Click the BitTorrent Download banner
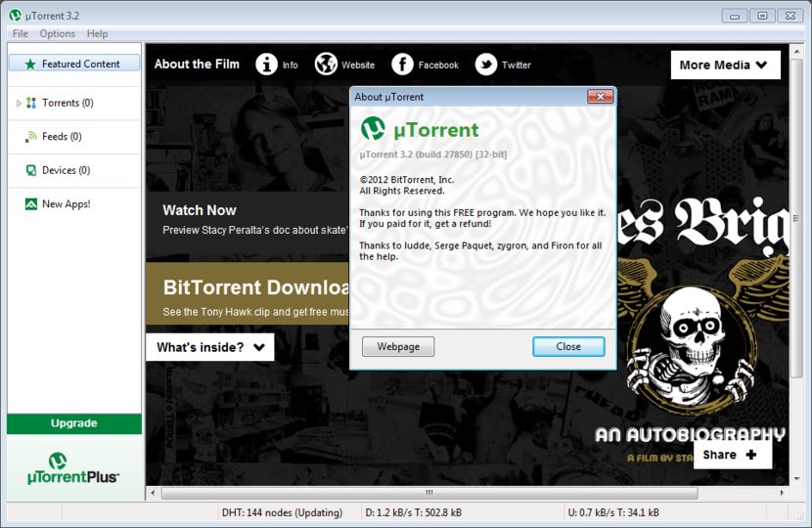This screenshot has height=528, width=812. pos(248,294)
